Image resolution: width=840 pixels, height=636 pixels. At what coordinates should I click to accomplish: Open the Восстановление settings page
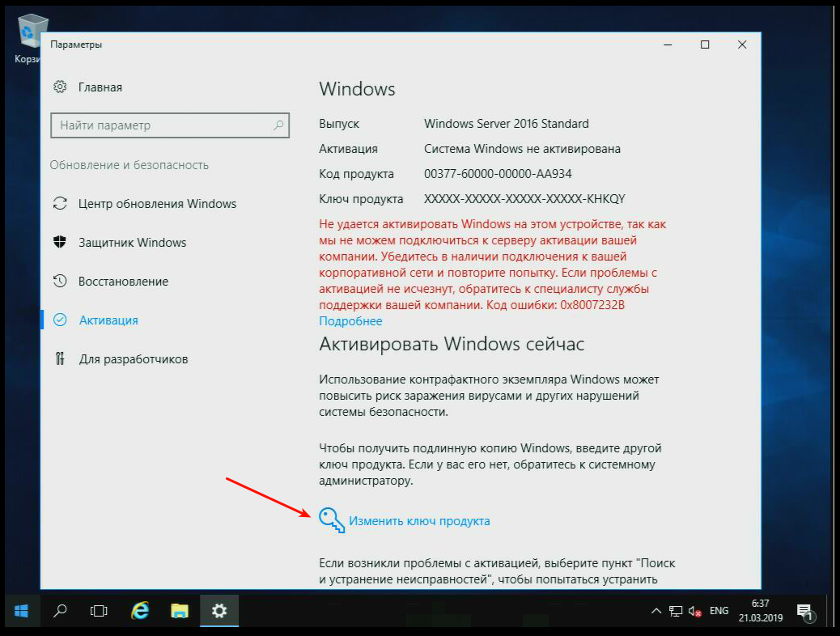click(x=123, y=282)
